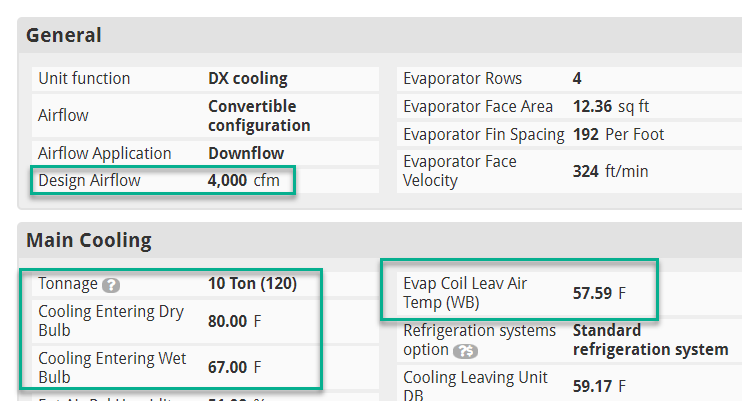Click the DX cooling unit function value

pyautogui.click(x=247, y=78)
